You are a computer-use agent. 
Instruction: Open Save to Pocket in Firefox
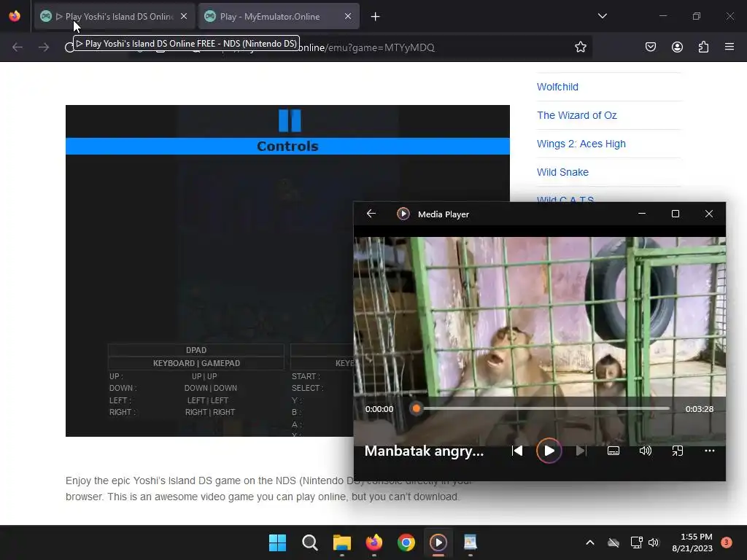pyautogui.click(x=650, y=47)
